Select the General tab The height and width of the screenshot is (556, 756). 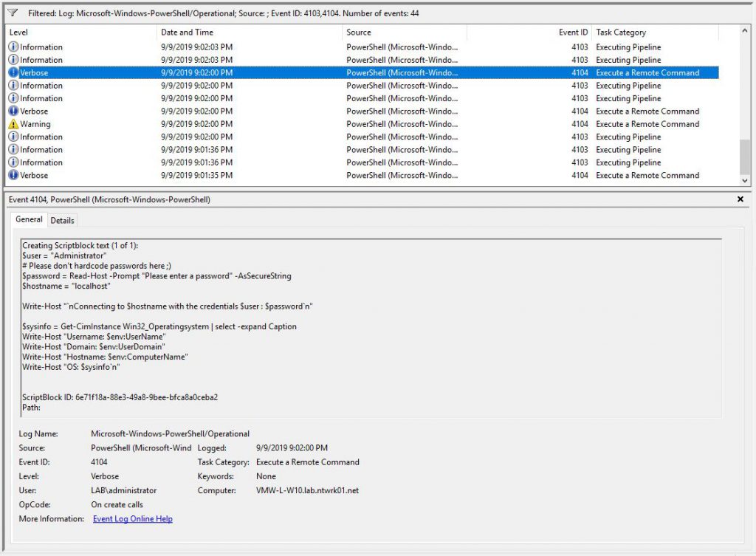pyautogui.click(x=29, y=219)
